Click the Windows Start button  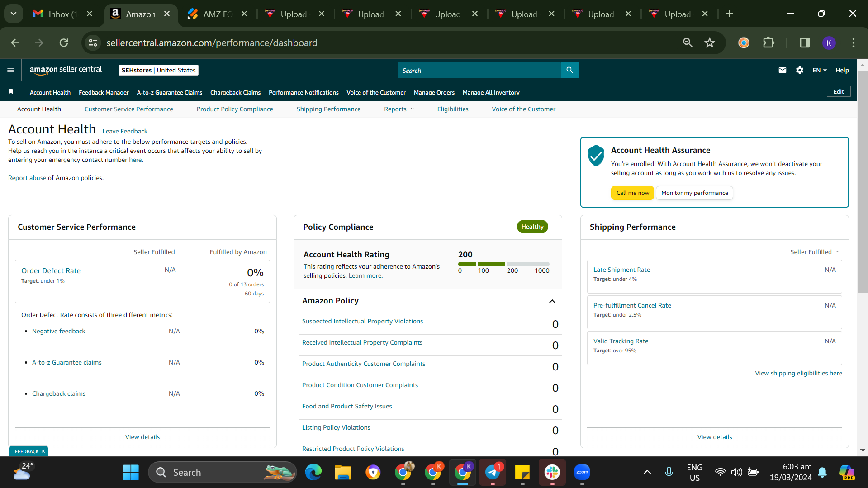tap(131, 473)
